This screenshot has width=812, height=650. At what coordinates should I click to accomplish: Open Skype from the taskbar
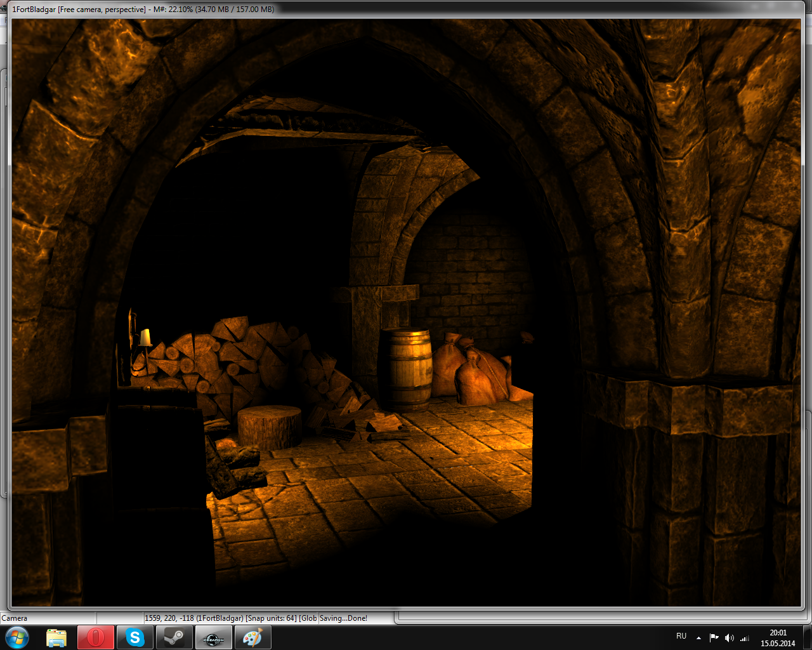135,637
